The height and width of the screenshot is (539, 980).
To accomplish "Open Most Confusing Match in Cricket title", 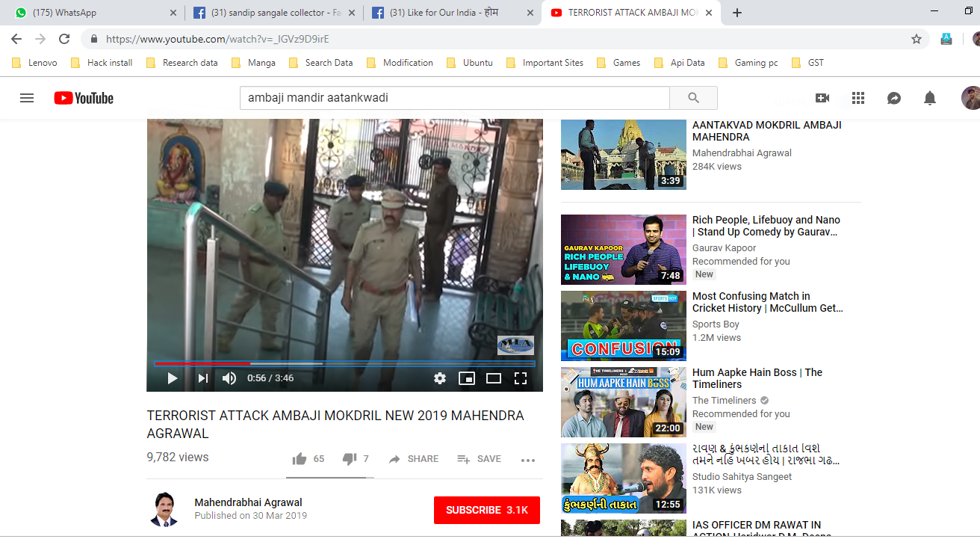I will (x=768, y=302).
